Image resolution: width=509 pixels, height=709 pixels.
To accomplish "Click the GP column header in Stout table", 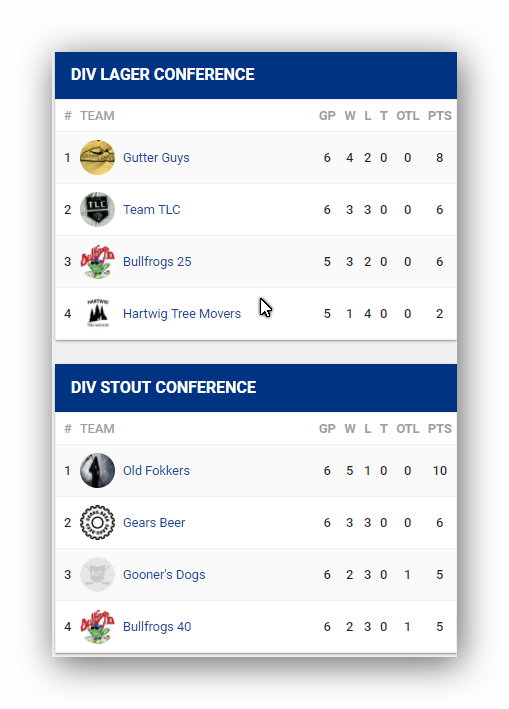I will [x=327, y=429].
